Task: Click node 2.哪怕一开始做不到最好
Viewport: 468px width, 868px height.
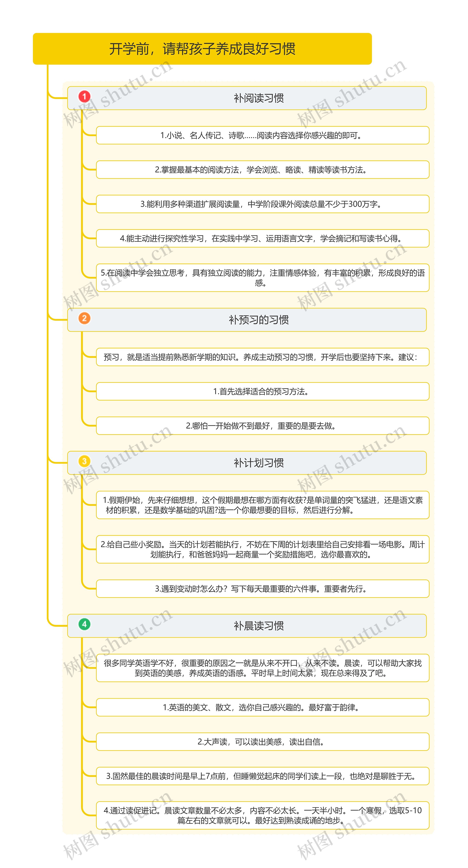Action: [x=263, y=426]
